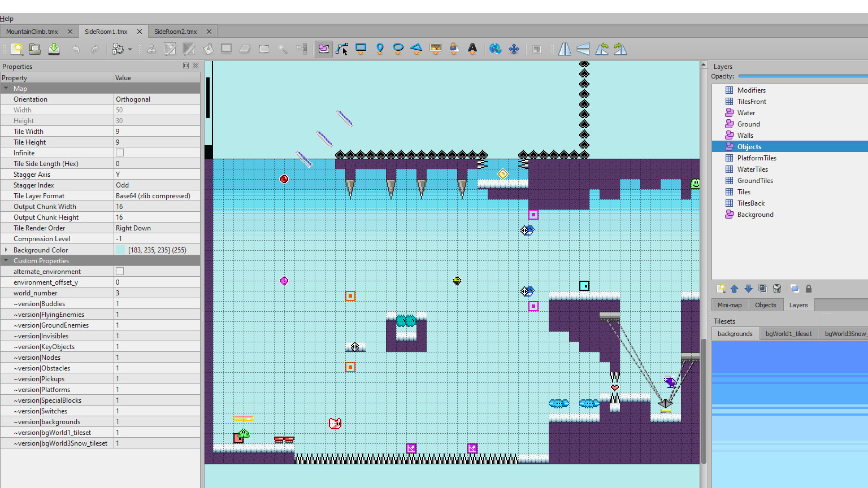Select the Bucket Fill tool
The width and height of the screenshot is (868, 488).
(207, 49)
